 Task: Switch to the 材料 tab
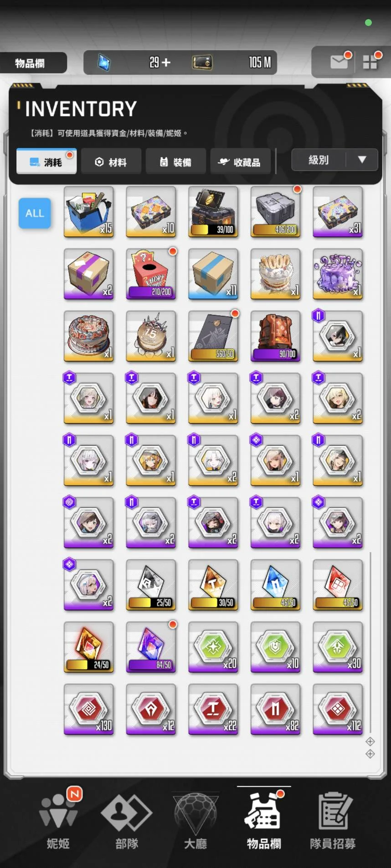111,162
